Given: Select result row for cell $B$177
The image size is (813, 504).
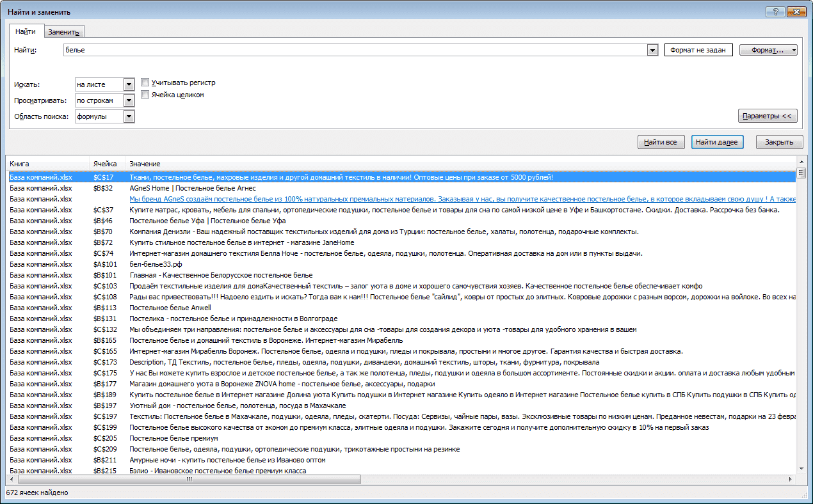Looking at the screenshot, I should 401,384.
